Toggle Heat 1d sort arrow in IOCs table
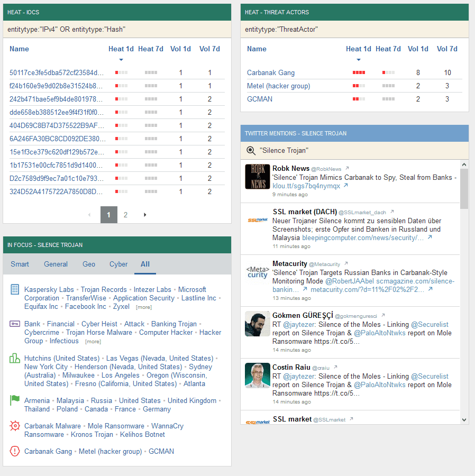The image size is (475, 476). [121, 60]
